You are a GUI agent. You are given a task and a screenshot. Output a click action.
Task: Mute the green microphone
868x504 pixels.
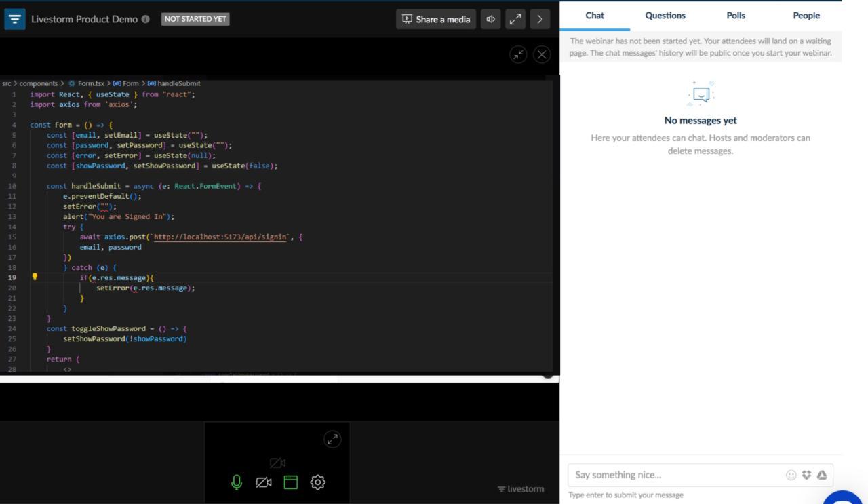[x=237, y=482]
